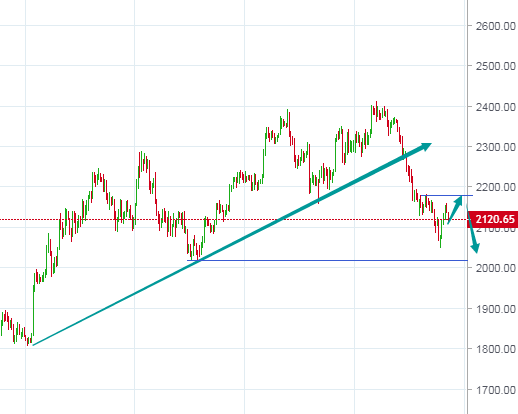
Task: Click the arrowhead of the long trendline
Action: [425, 146]
